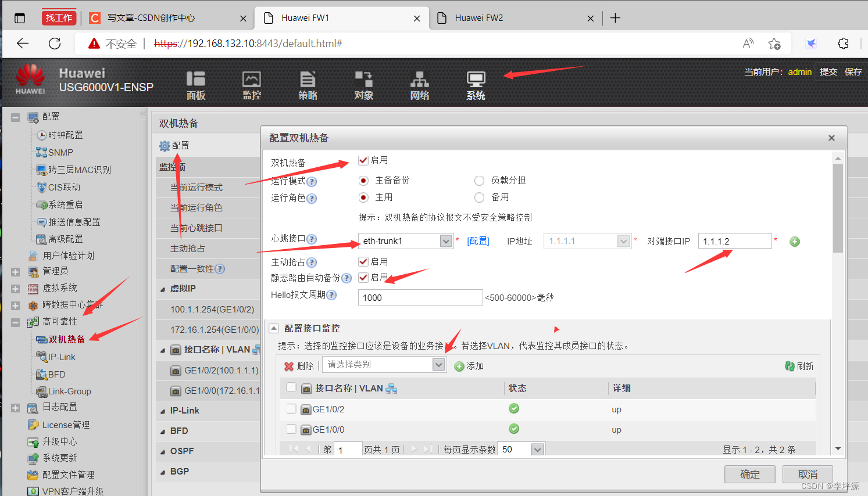Check the GE1/0/2 row checkbox

tap(291, 409)
